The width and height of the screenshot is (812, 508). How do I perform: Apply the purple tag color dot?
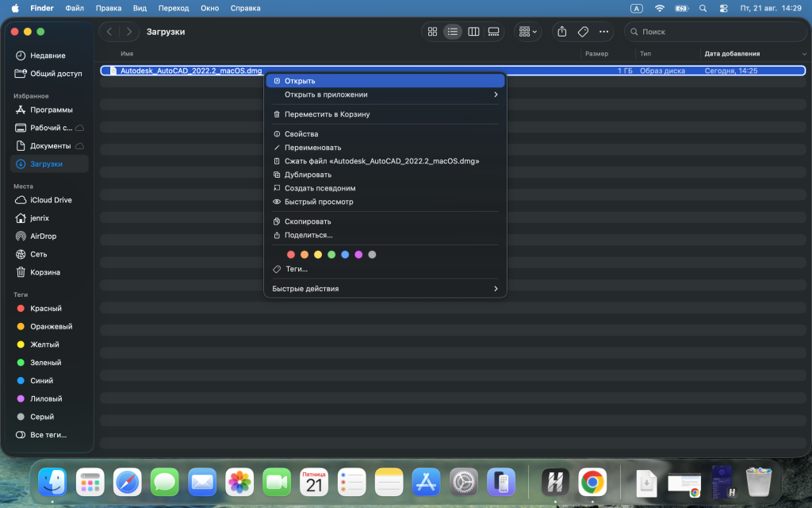point(358,255)
